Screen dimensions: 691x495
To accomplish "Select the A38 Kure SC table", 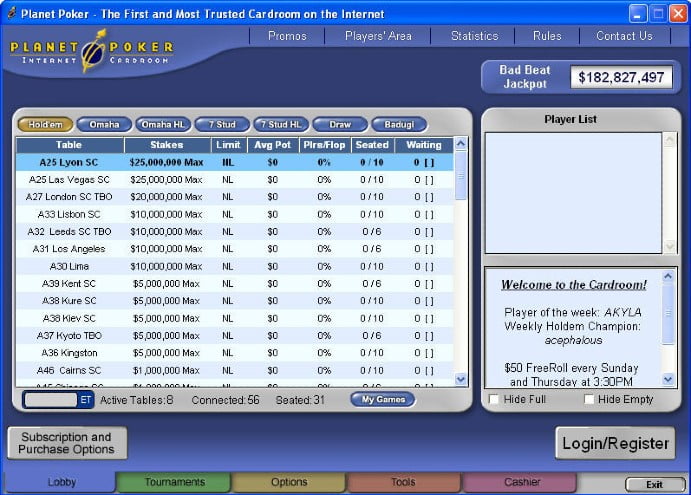I will pyautogui.click(x=234, y=301).
